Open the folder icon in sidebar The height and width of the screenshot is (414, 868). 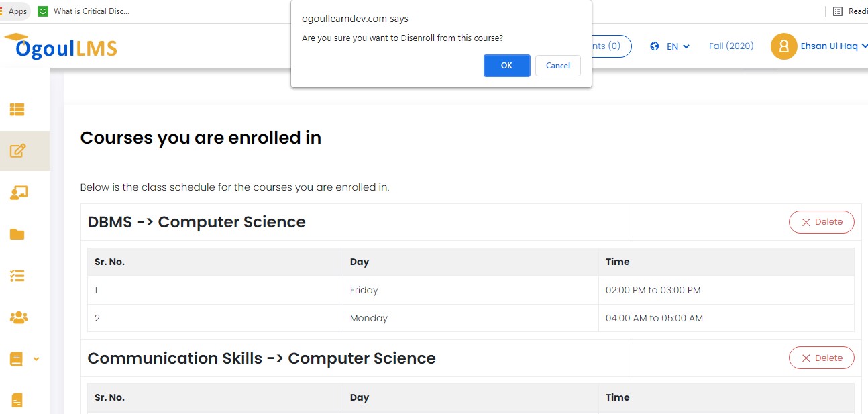[17, 234]
